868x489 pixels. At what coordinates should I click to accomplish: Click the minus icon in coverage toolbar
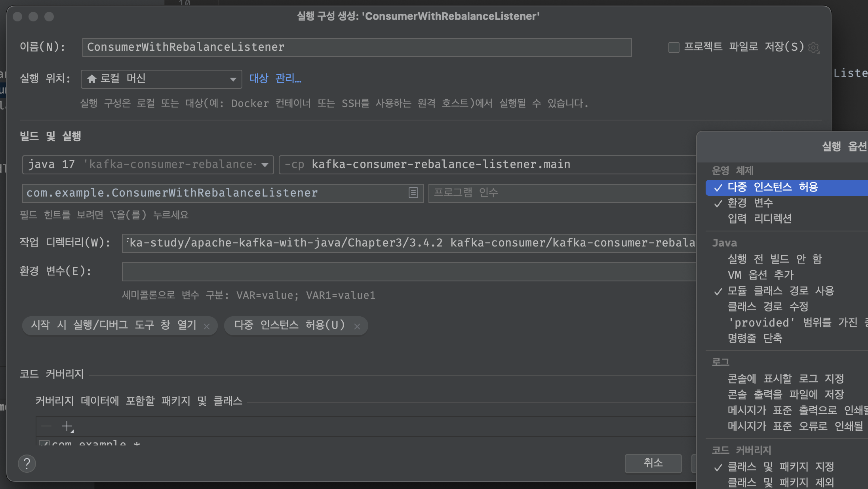(46, 426)
